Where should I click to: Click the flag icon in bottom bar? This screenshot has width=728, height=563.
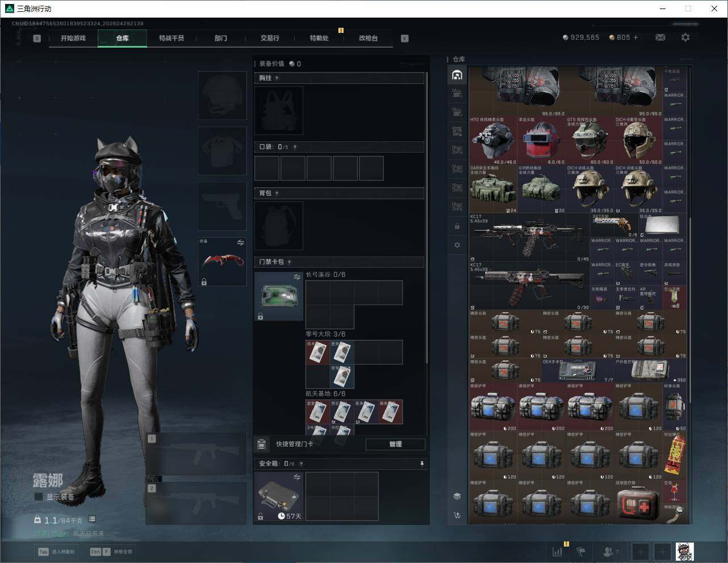[x=581, y=551]
